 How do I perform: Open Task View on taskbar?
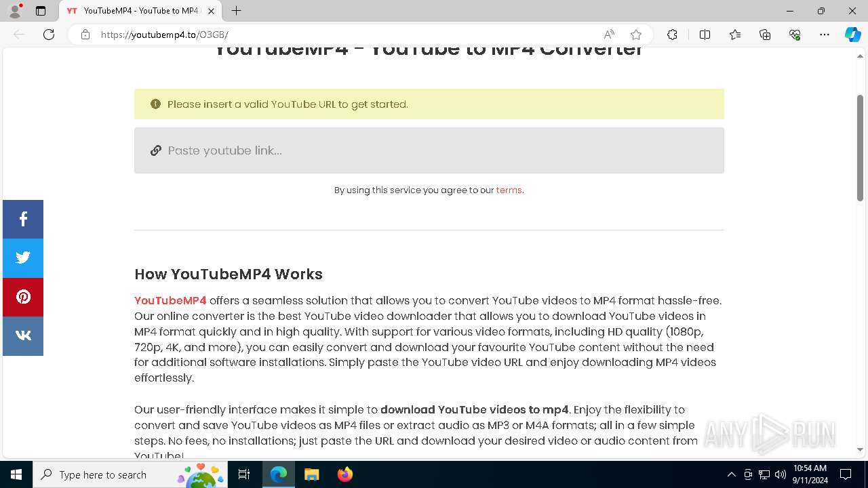[244, 474]
